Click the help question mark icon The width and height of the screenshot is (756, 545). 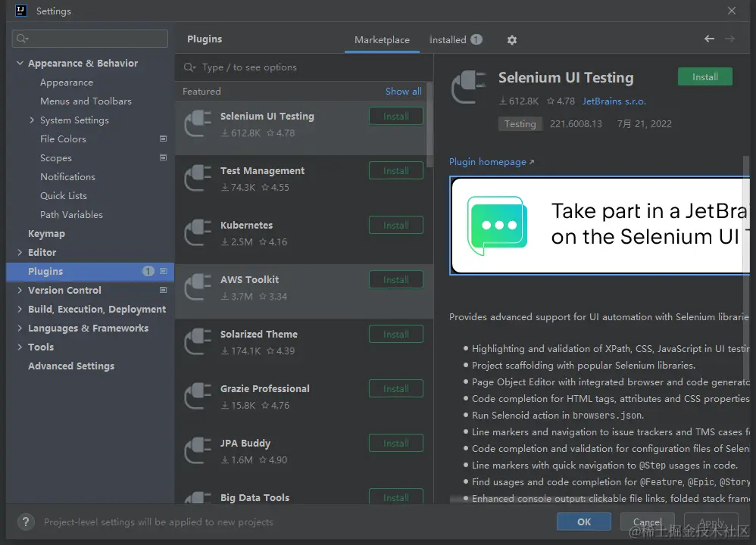26,522
